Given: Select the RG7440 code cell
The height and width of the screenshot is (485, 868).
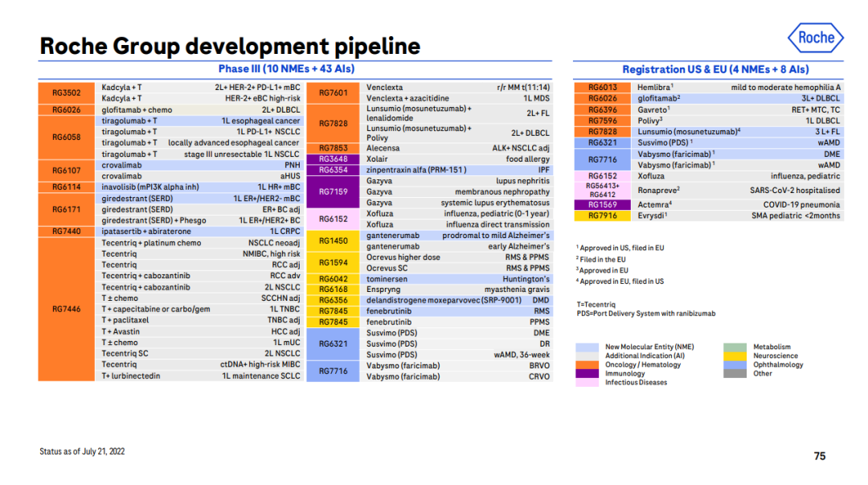Looking at the screenshot, I should point(67,232).
